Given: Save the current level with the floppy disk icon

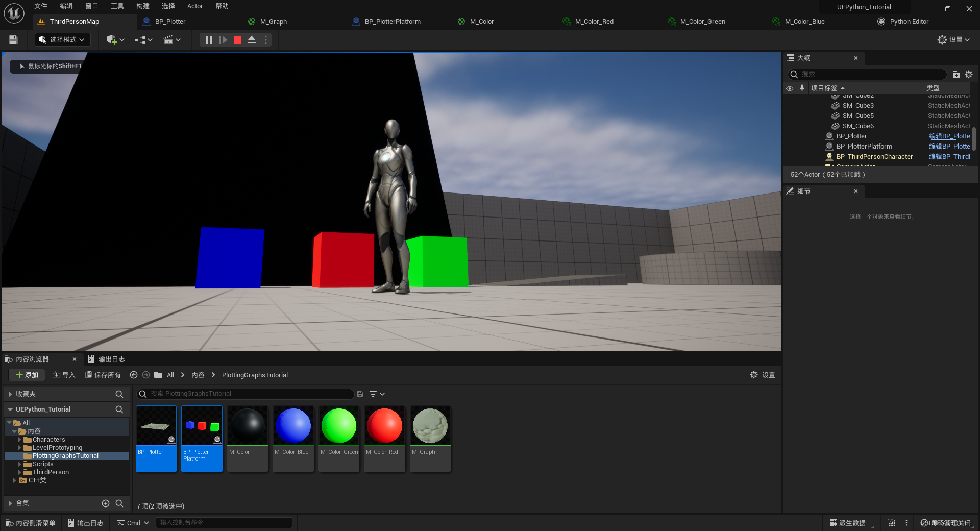Looking at the screenshot, I should [13, 40].
